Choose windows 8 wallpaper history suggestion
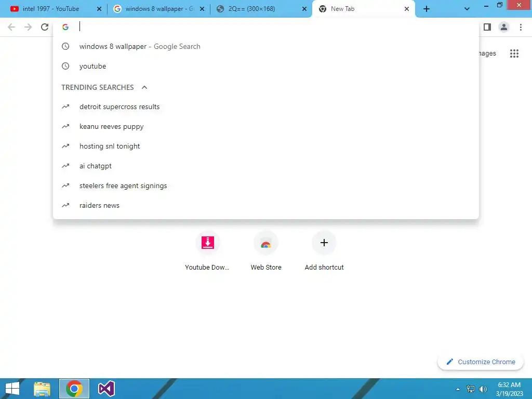532x399 pixels. point(266,46)
